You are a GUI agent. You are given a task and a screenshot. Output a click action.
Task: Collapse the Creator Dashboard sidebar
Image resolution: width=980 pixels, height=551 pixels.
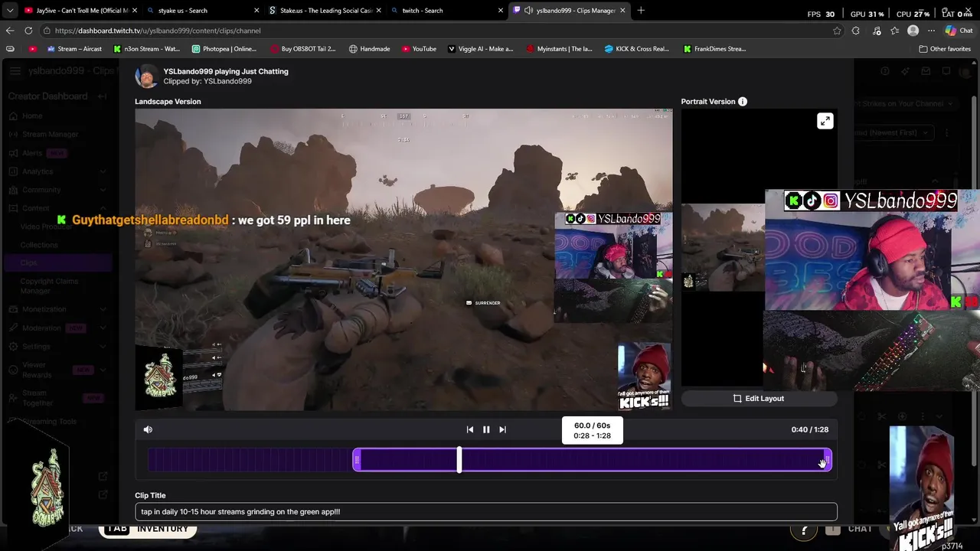(103, 96)
